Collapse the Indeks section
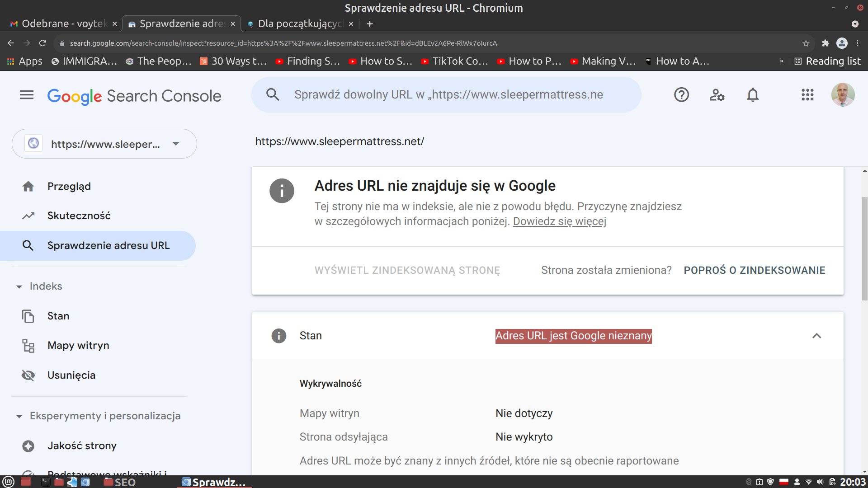 pos(19,286)
